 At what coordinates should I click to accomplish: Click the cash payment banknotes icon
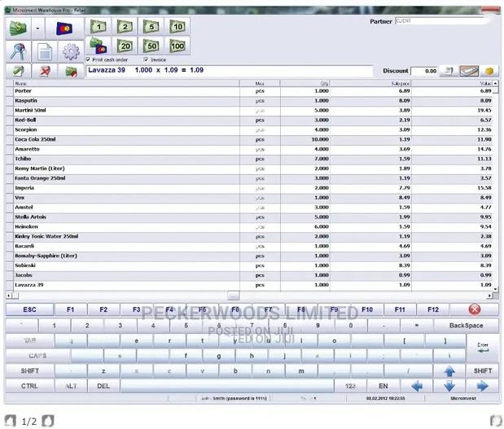click(x=19, y=28)
